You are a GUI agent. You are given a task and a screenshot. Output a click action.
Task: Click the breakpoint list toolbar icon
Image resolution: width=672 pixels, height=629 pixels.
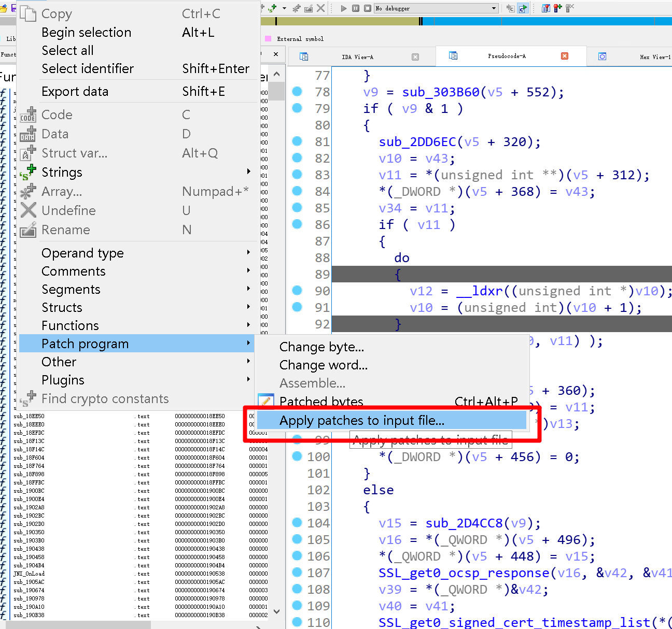click(x=545, y=8)
